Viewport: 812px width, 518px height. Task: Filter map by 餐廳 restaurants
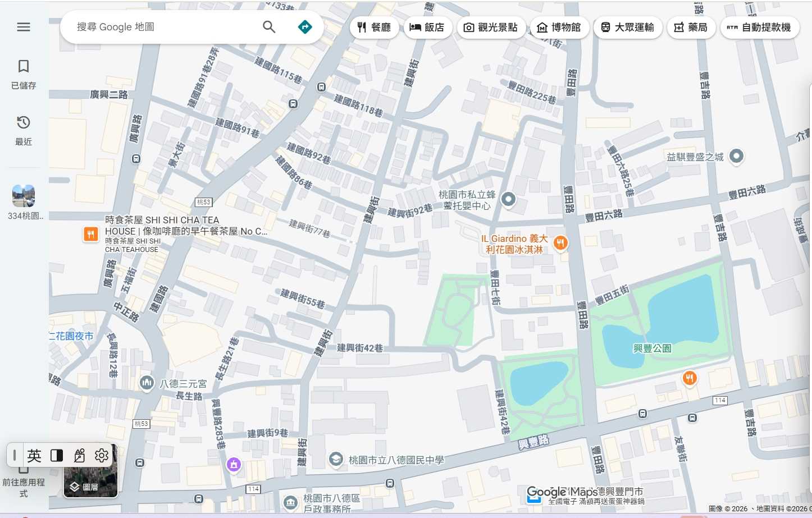click(374, 27)
